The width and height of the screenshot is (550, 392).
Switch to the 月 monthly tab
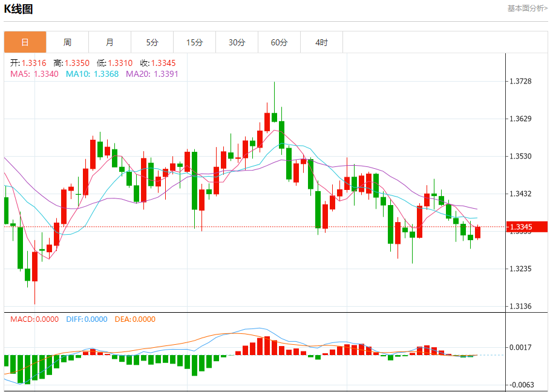tap(110, 42)
